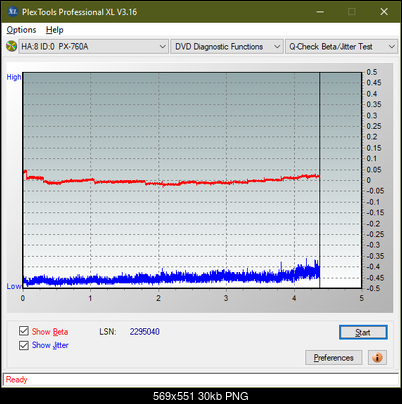The height and width of the screenshot is (404, 402).
Task: Click the High label on the graph axis
Action: click(x=14, y=77)
